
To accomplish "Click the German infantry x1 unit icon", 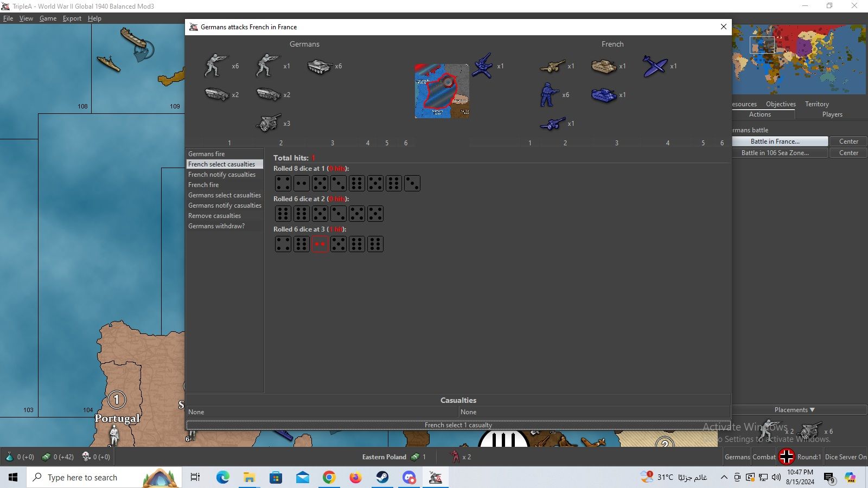I will 267,66.
